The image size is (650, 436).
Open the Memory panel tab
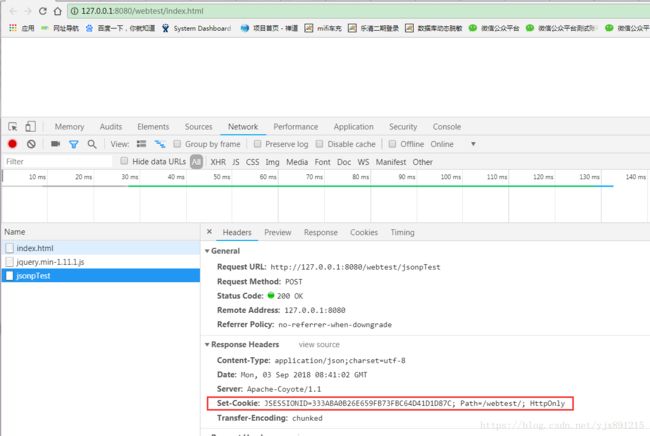(69, 127)
